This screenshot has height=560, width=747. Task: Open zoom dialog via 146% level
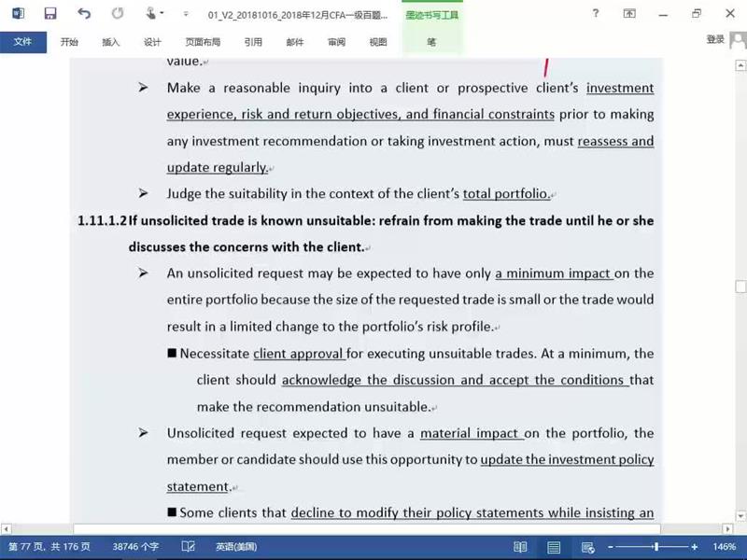point(725,547)
